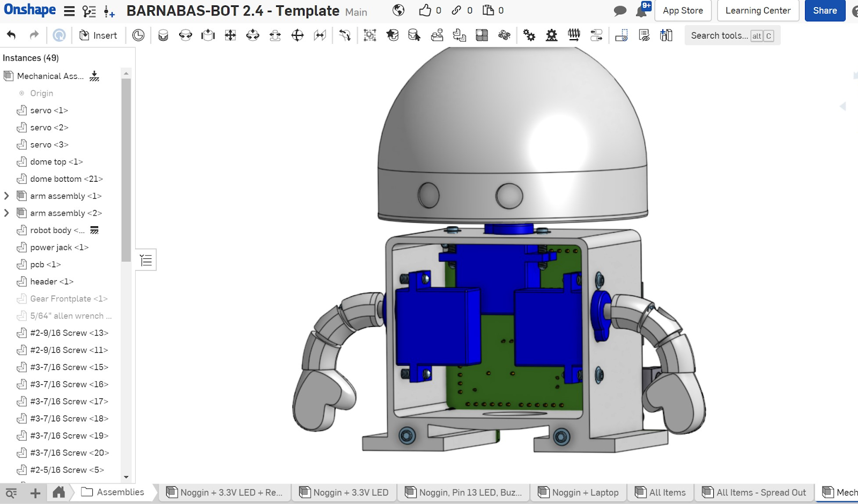Select the Linear relation tool
The width and height of the screenshot is (858, 504).
[x=596, y=35]
